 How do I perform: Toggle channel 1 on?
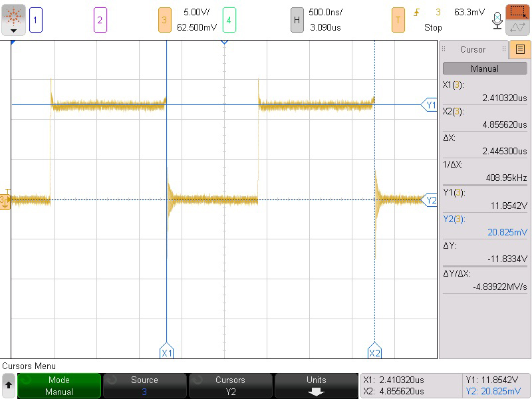36,20
